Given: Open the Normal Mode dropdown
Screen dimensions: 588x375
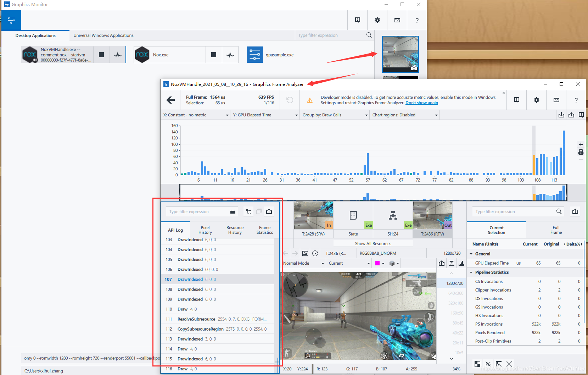Looking at the screenshot, I should point(304,263).
